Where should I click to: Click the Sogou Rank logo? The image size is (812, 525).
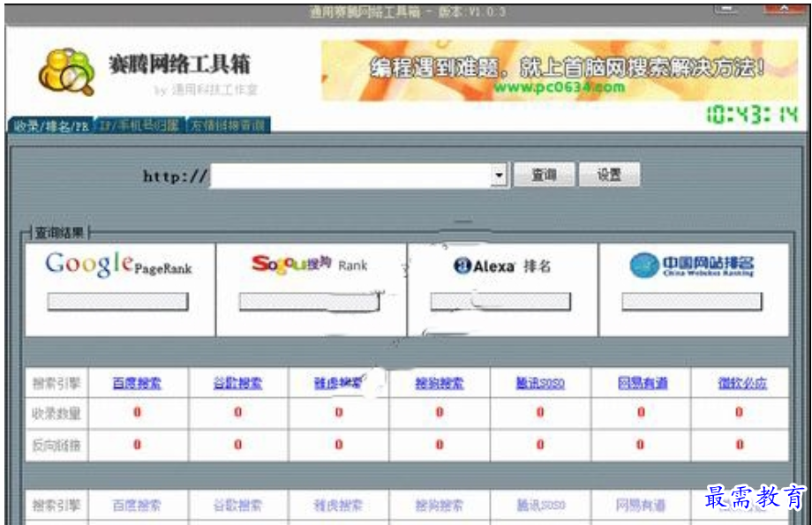309,265
